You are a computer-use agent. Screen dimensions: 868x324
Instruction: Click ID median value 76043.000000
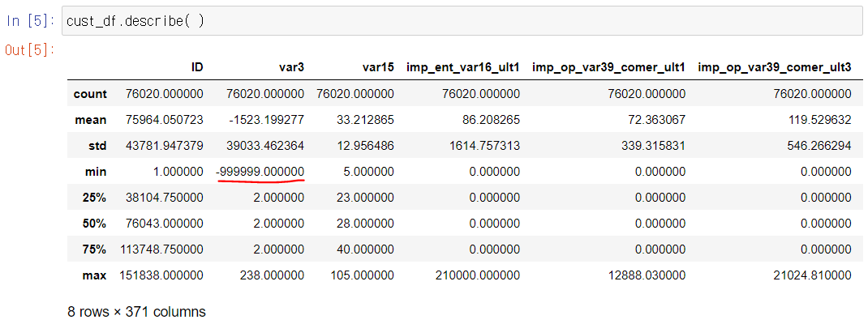[165, 224]
